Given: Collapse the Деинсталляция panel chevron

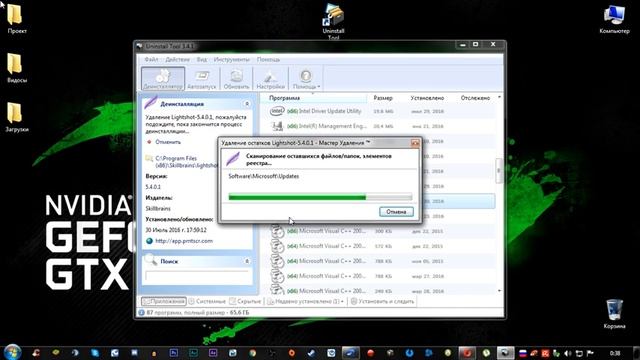Looking at the screenshot, I should [x=247, y=104].
